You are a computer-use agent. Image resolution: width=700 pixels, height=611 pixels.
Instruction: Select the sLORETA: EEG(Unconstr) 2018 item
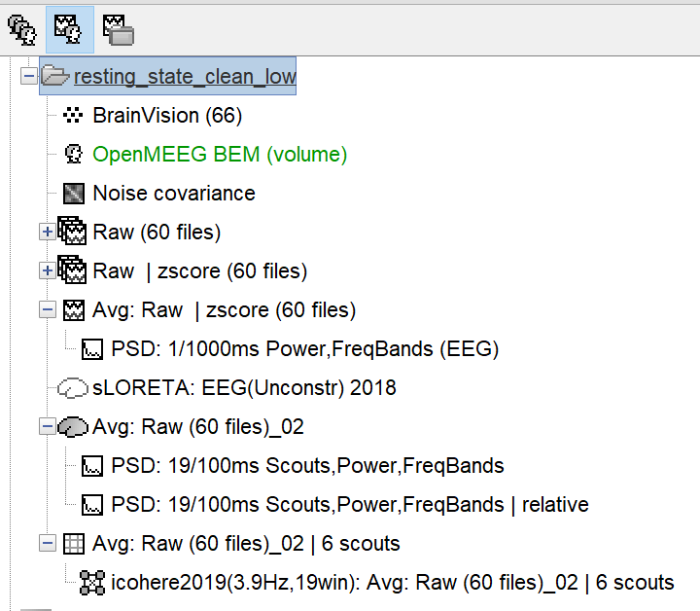[244, 388]
